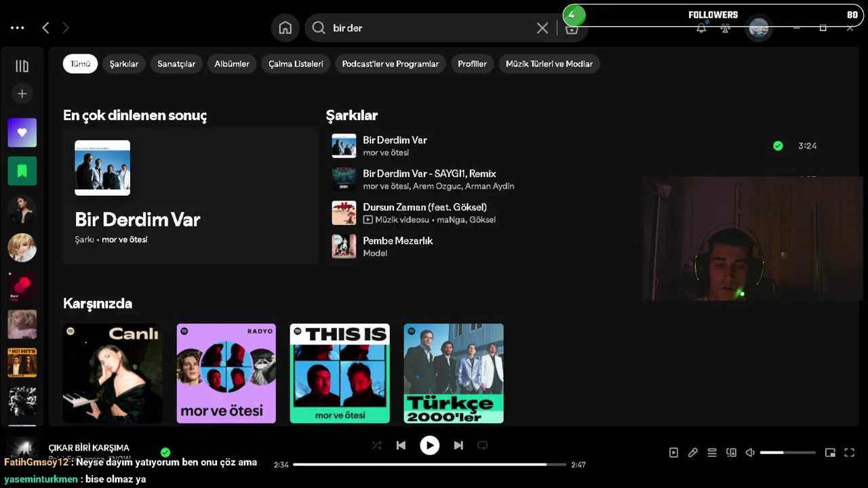Open the Blend playlist with red circles
868x488 pixels.
(22, 286)
